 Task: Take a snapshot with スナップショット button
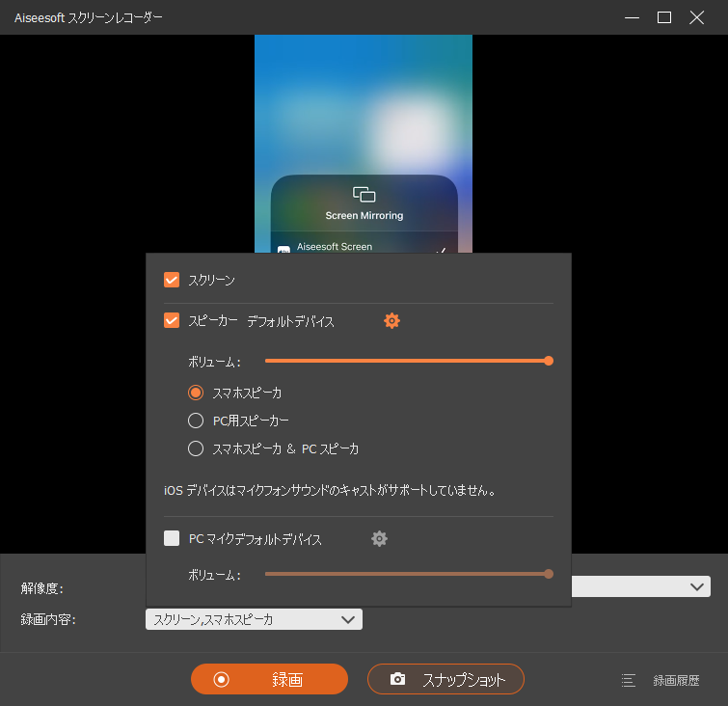445,679
